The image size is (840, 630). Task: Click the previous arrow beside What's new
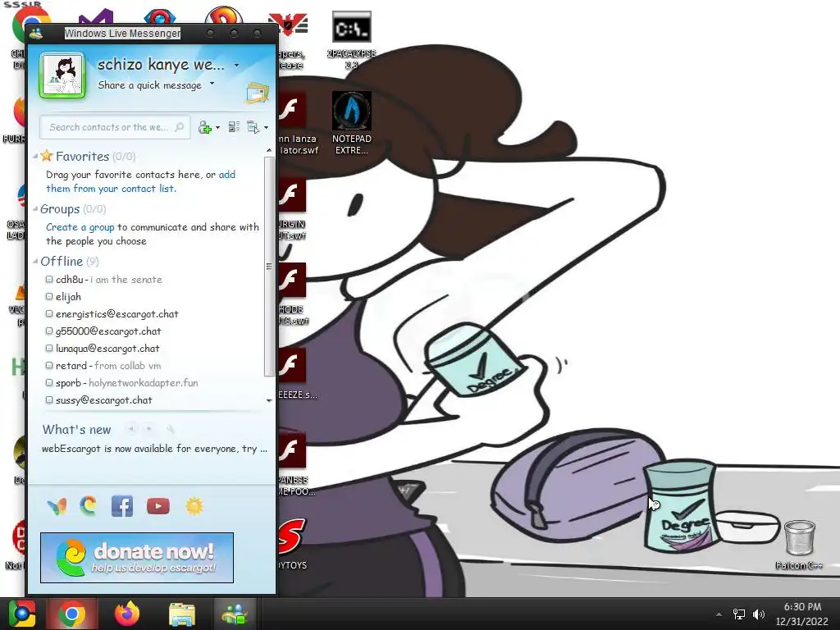tap(131, 428)
